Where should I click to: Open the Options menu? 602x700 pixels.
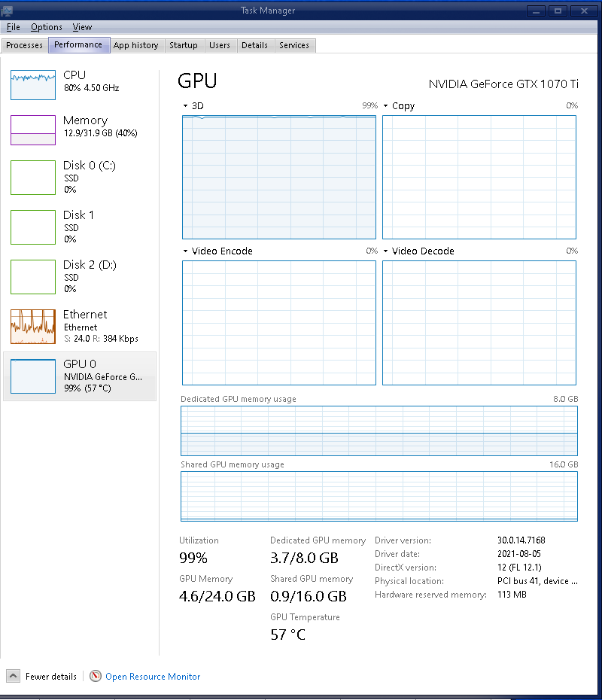[47, 27]
